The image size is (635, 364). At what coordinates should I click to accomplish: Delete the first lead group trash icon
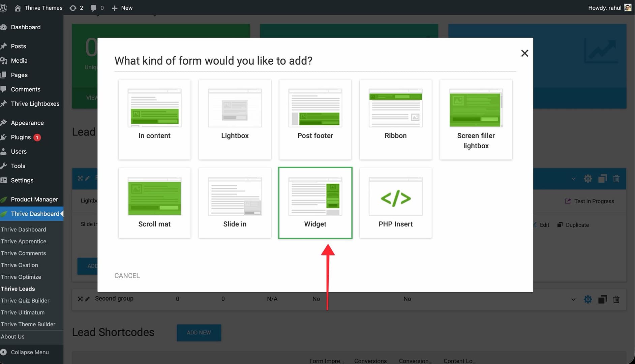click(x=616, y=179)
